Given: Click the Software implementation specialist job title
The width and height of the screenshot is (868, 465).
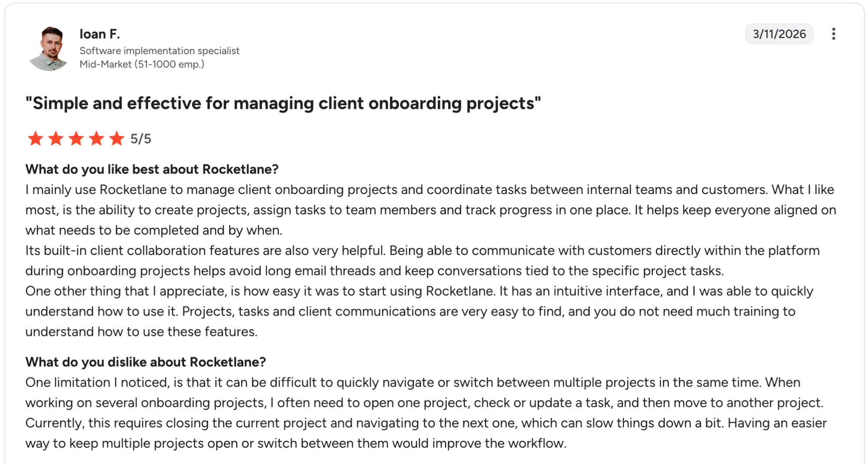Looking at the screenshot, I should click(159, 51).
